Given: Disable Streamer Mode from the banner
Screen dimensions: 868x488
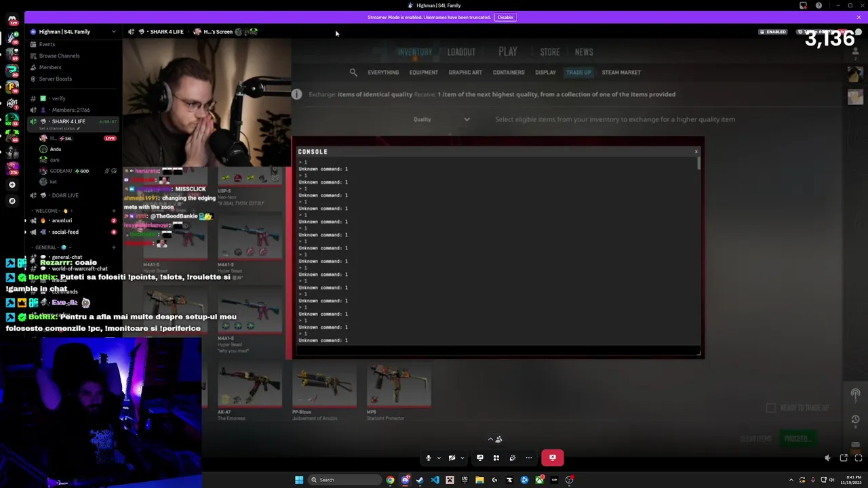Looking at the screenshot, I should click(505, 17).
